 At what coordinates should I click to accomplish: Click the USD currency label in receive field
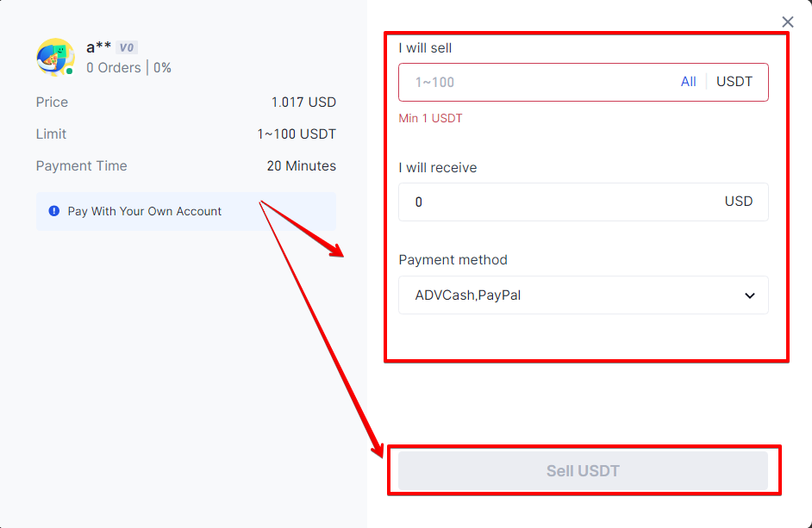click(x=739, y=202)
